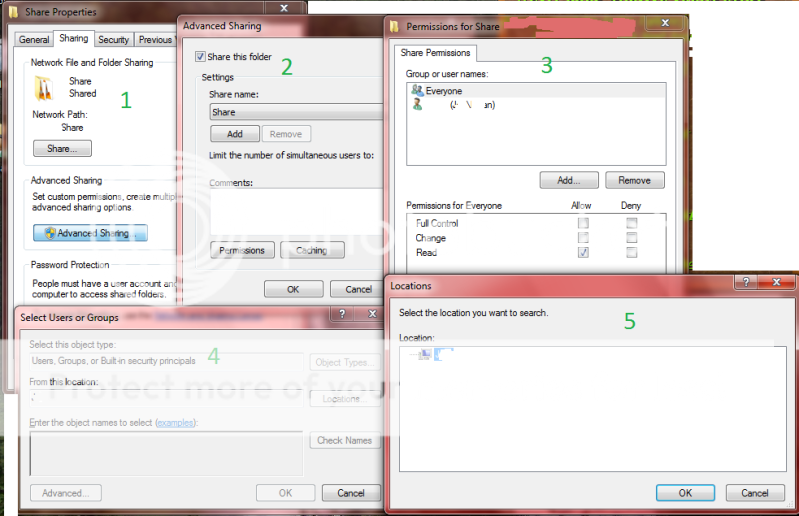
Task: Uncheck Allow for Read permission
Action: 583,253
